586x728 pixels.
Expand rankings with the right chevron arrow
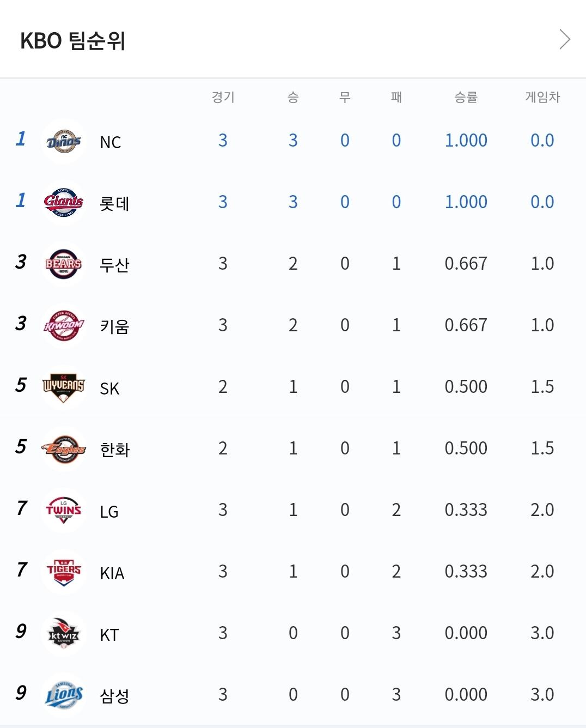pyautogui.click(x=565, y=39)
